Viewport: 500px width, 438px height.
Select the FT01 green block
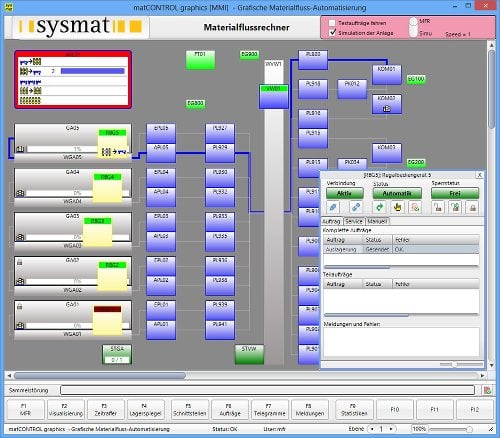(200, 60)
